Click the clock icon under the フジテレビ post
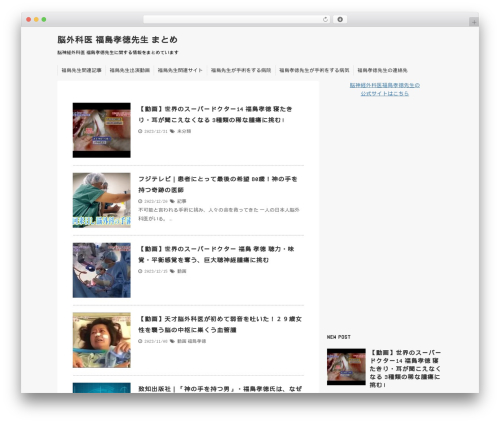Image resolution: width=500 pixels, height=423 pixels. [140, 201]
